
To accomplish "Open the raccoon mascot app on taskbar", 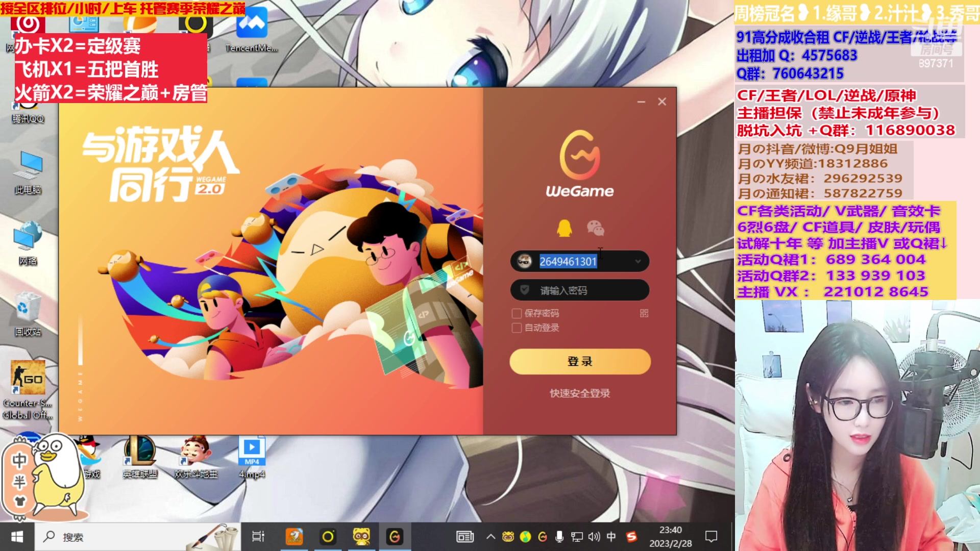I will (361, 537).
